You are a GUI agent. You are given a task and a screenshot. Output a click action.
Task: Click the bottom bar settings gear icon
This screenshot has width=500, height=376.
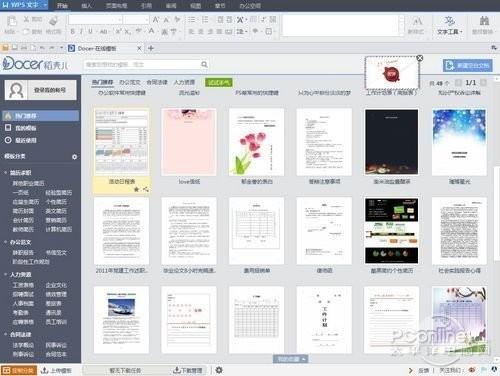(219, 370)
